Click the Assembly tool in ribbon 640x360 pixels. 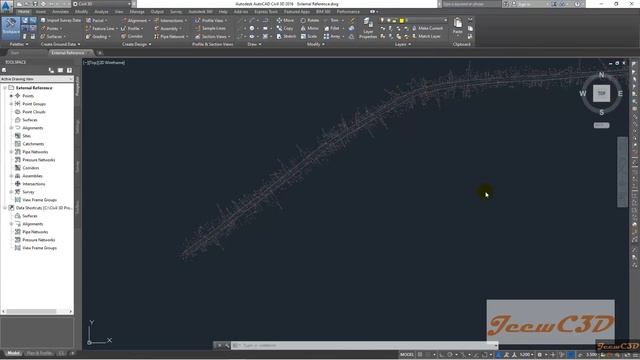167,29
